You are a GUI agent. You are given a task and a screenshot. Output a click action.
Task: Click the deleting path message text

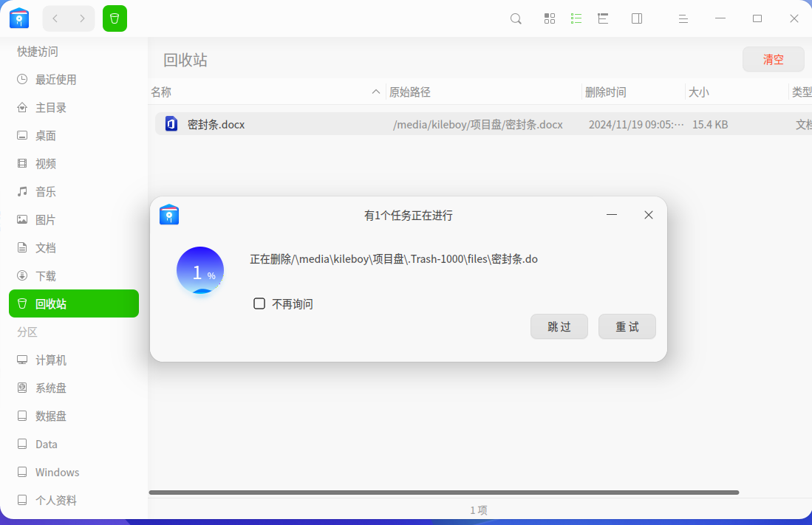394,259
